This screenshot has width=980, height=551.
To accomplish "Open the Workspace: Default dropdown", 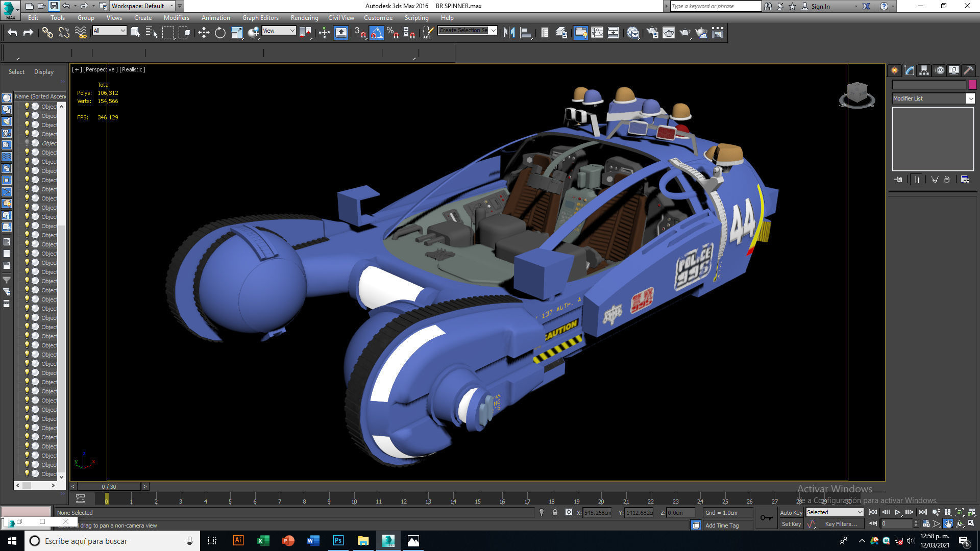I will tap(142, 6).
